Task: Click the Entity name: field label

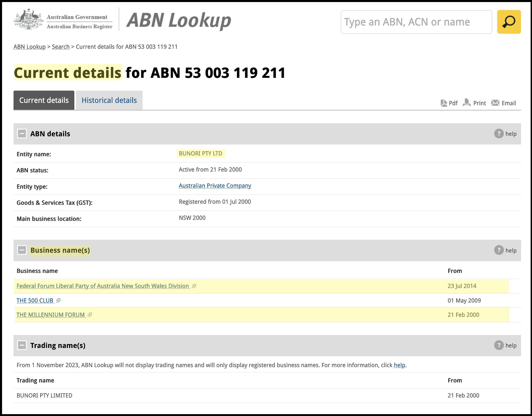Action: pos(34,154)
